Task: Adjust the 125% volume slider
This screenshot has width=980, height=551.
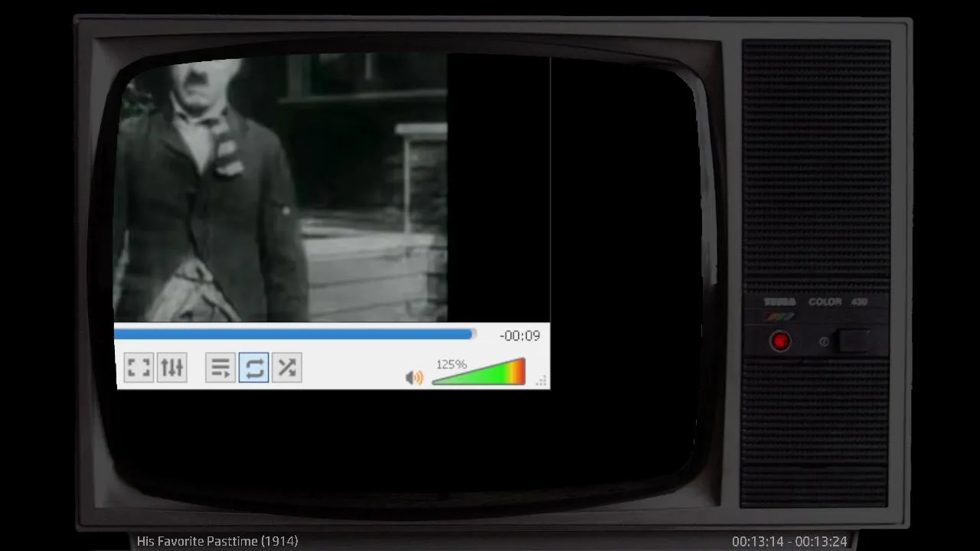Action: click(x=479, y=371)
